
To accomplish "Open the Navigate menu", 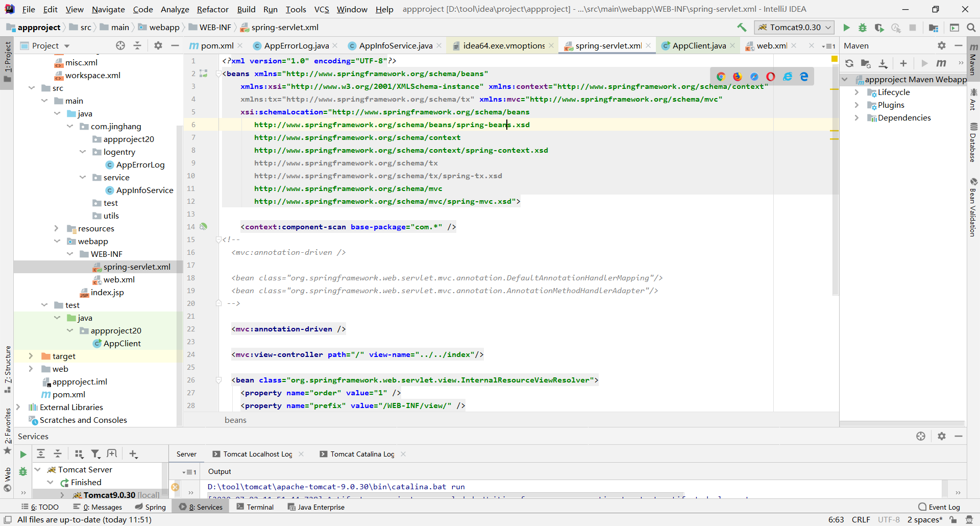I will (108, 9).
